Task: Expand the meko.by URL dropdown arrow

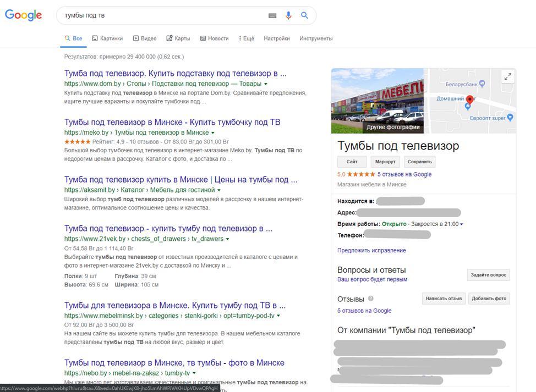Action: coord(212,133)
